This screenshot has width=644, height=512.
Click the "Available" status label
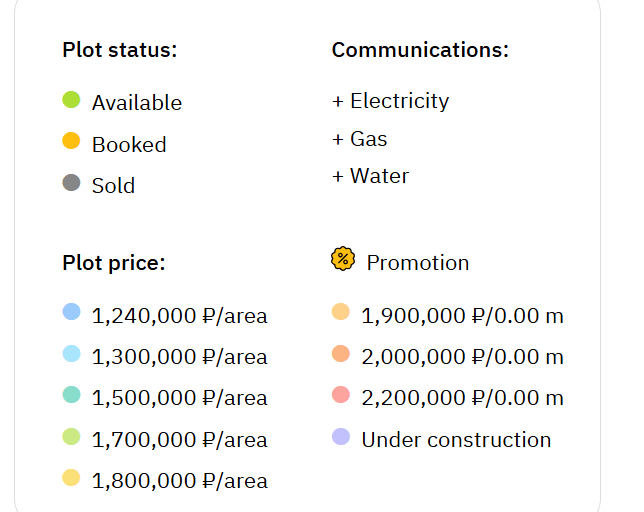click(x=137, y=103)
